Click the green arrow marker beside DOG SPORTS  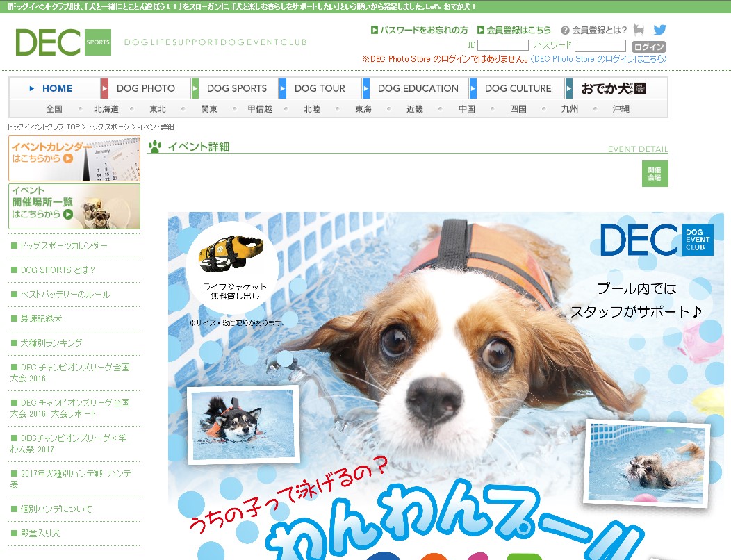pos(195,88)
